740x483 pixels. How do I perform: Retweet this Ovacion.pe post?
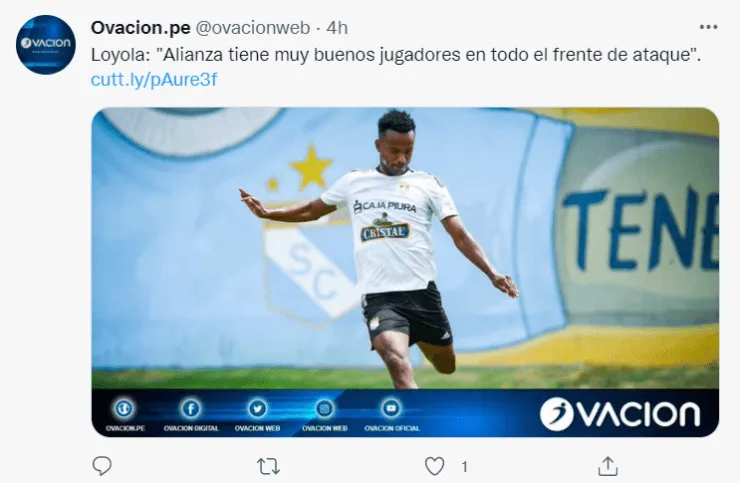[268, 466]
